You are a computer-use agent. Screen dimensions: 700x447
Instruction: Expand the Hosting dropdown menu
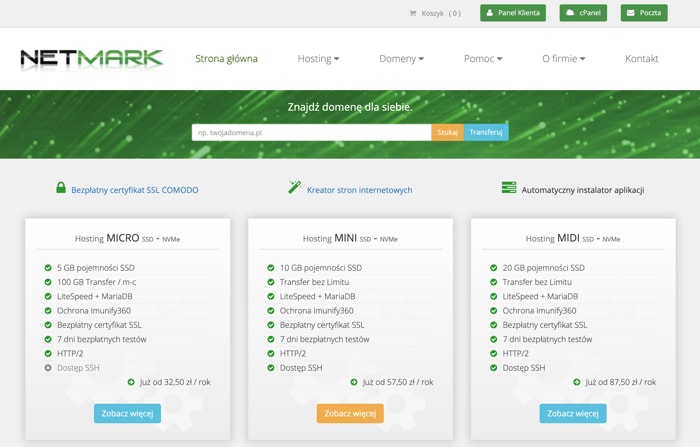(318, 59)
